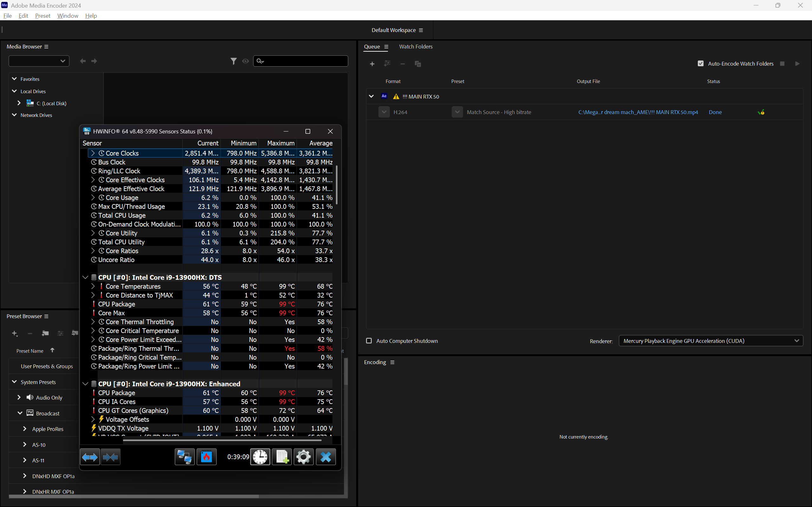The height and width of the screenshot is (507, 812).
Task: Click the Start Queue play button
Action: click(797, 64)
